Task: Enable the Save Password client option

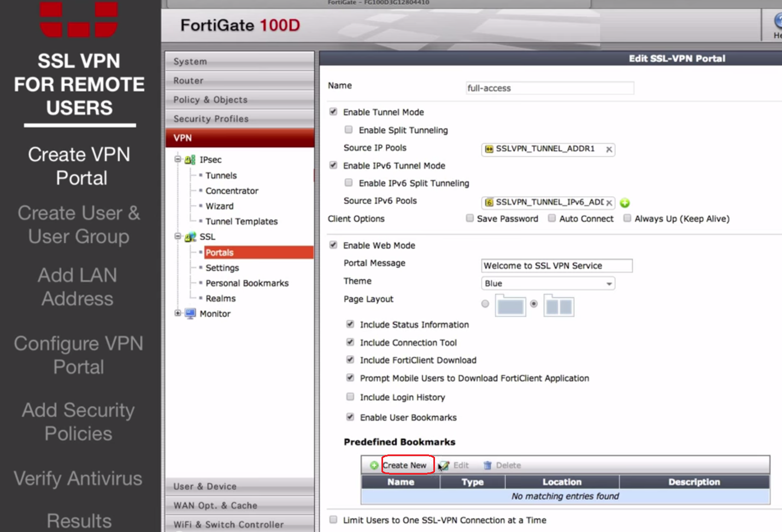Action: coord(470,218)
